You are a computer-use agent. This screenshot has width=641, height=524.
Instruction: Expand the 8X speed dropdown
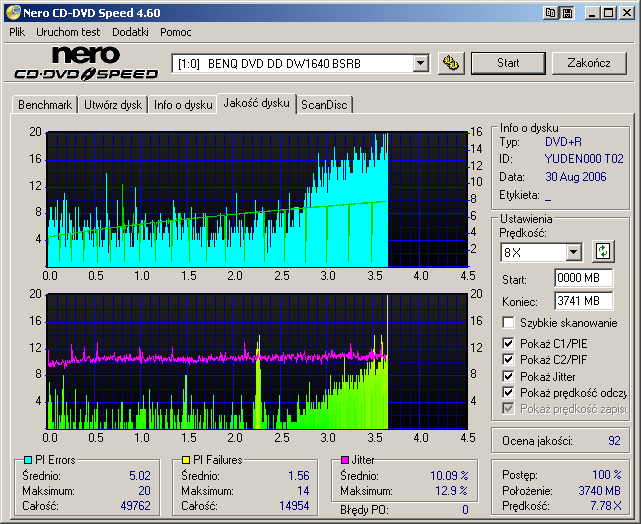(574, 252)
